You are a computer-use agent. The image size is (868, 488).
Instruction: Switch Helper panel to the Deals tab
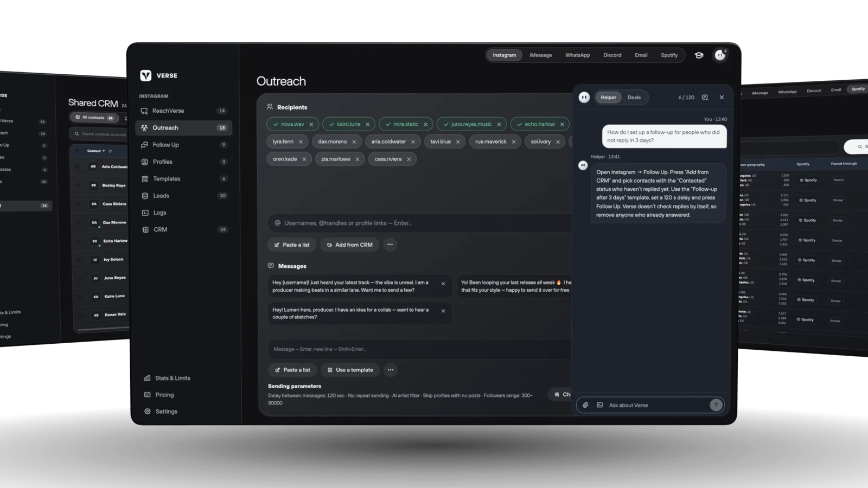[x=634, y=98]
